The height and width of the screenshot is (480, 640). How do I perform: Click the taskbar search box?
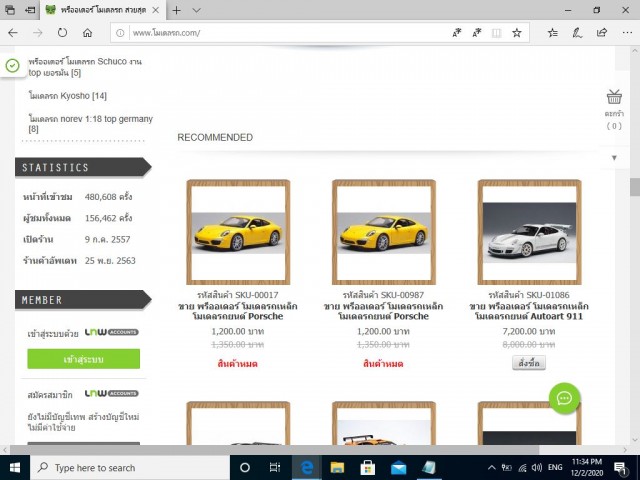130,468
